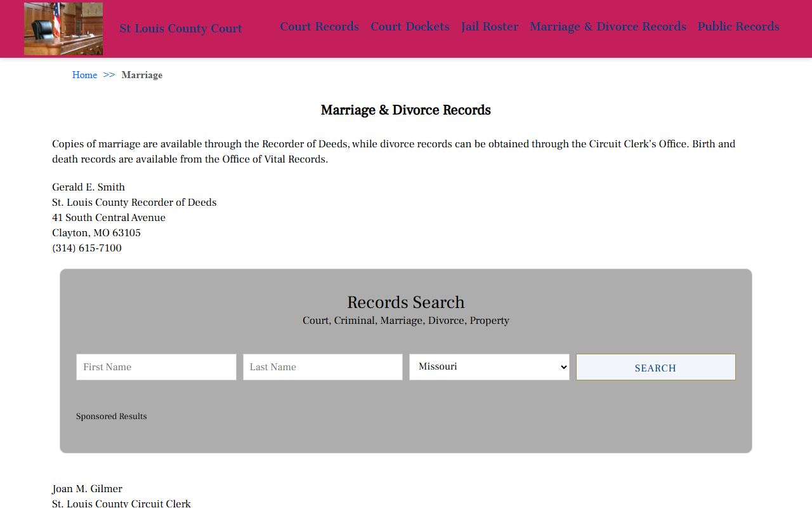Open St Louis County Court home link
The width and height of the screenshot is (812, 508).
tap(181, 29)
